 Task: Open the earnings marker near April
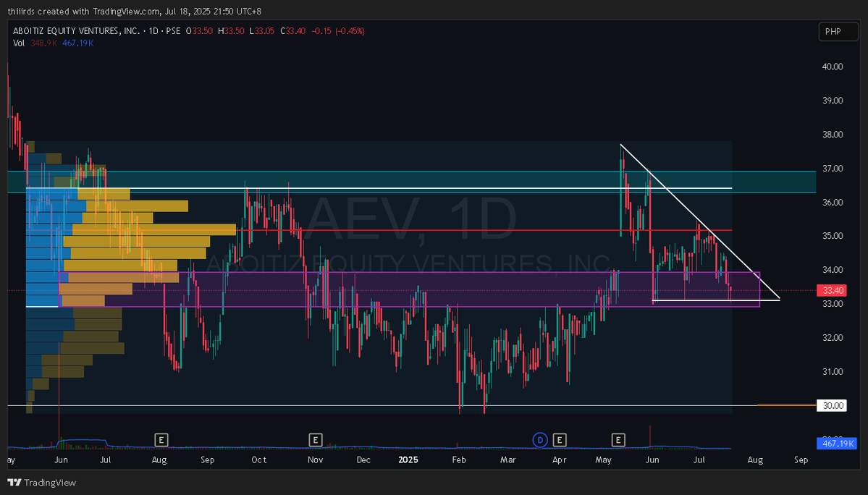(x=559, y=440)
